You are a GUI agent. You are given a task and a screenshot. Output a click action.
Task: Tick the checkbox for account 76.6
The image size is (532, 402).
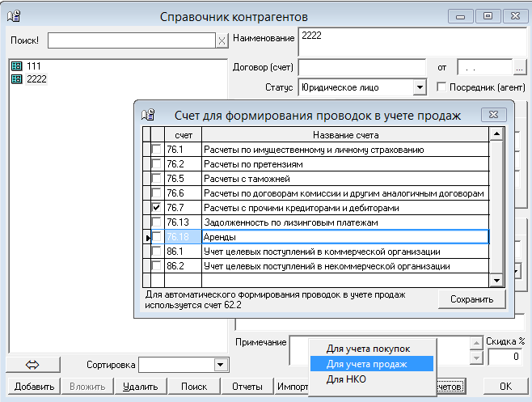click(x=156, y=193)
